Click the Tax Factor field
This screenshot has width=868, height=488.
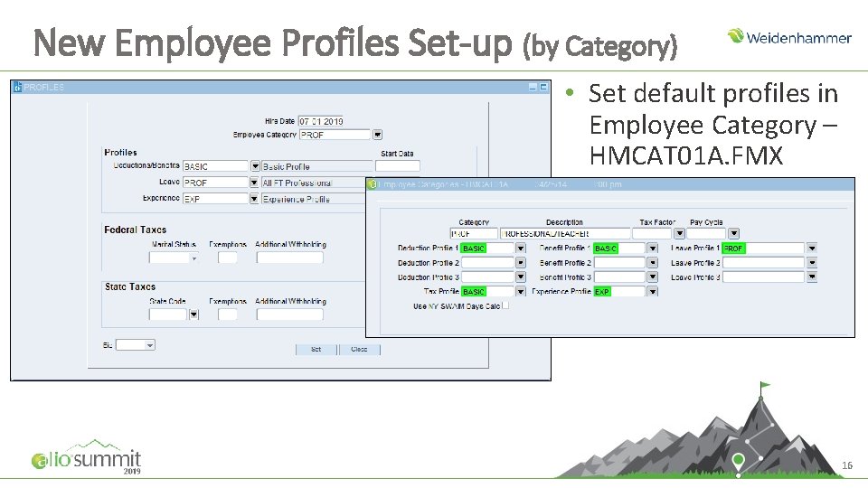[653, 233]
